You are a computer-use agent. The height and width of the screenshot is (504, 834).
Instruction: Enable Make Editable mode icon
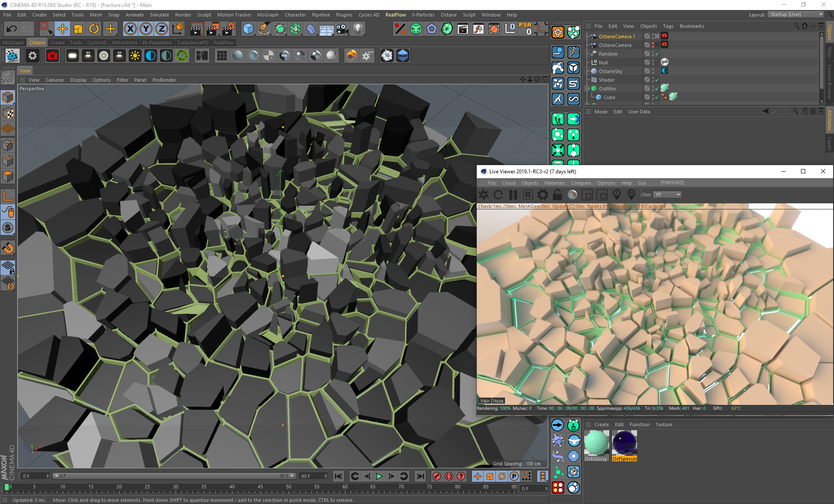8,77
